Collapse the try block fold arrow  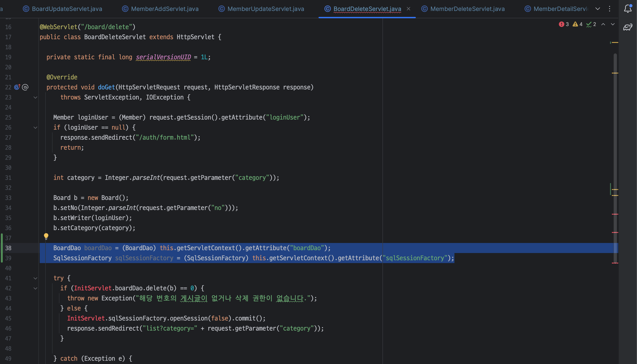[x=35, y=278]
